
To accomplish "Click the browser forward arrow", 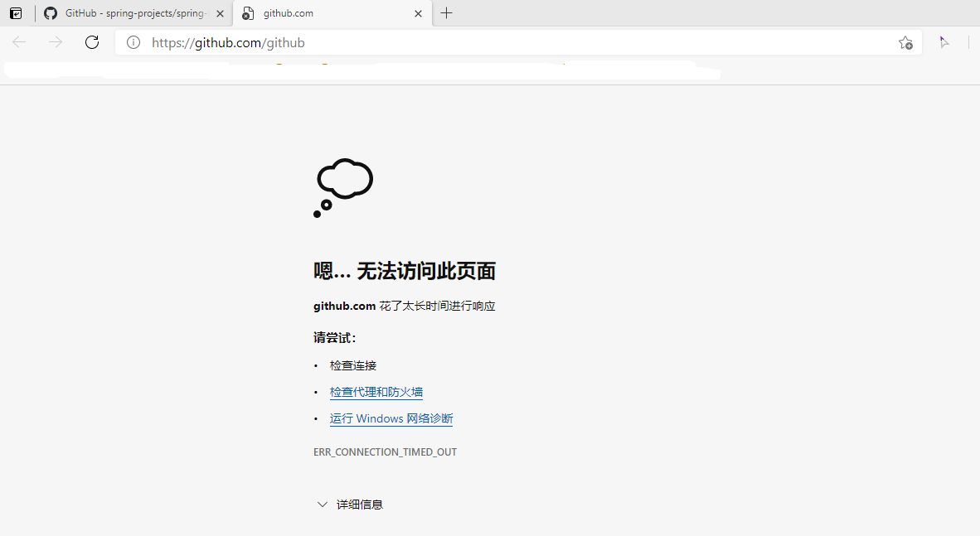I will [x=56, y=42].
